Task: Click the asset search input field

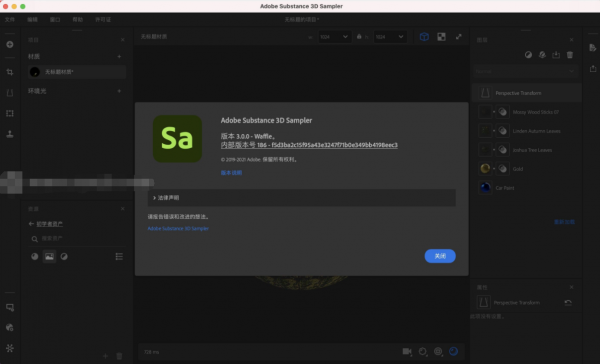Action: 78,238
